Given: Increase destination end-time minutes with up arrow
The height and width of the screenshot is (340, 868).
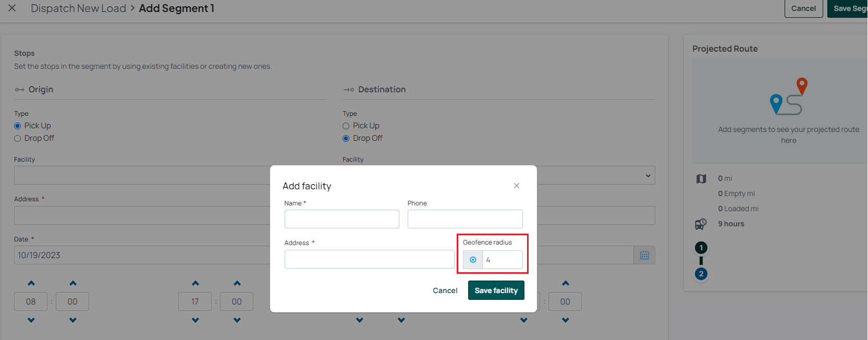Looking at the screenshot, I should [566, 283].
